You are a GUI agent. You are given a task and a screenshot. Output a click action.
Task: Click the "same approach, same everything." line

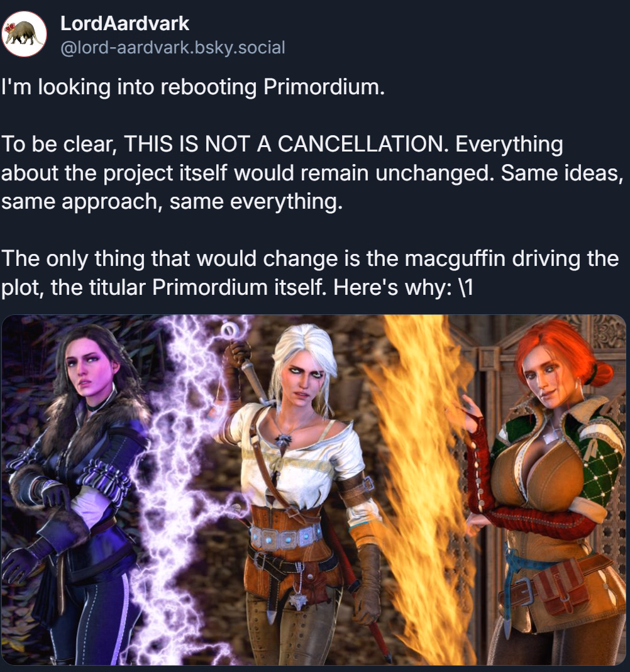(172, 202)
